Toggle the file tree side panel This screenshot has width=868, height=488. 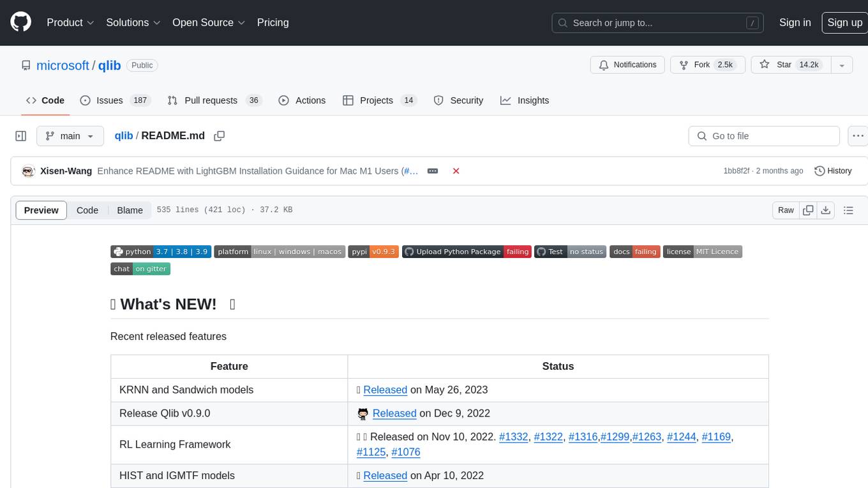[21, 136]
